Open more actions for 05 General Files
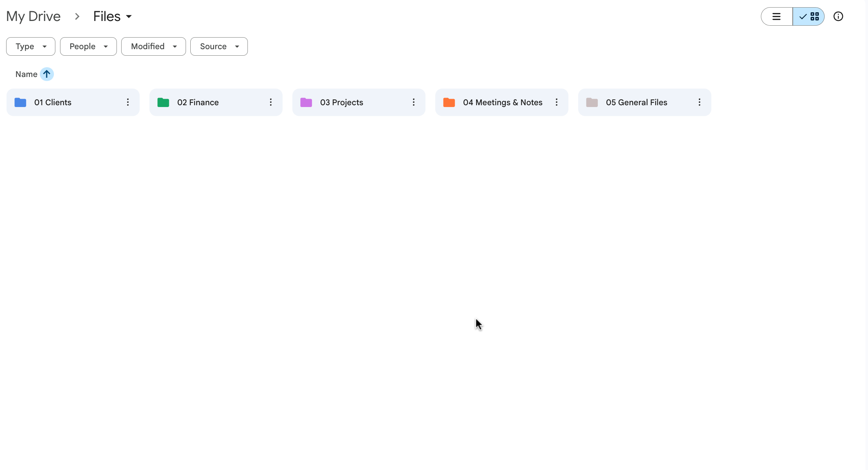The height and width of the screenshot is (470, 868). 699,102
